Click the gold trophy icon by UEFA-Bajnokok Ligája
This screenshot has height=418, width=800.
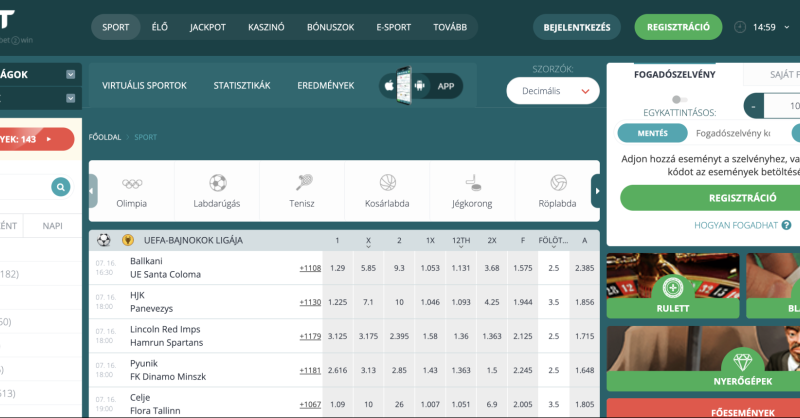click(x=128, y=240)
